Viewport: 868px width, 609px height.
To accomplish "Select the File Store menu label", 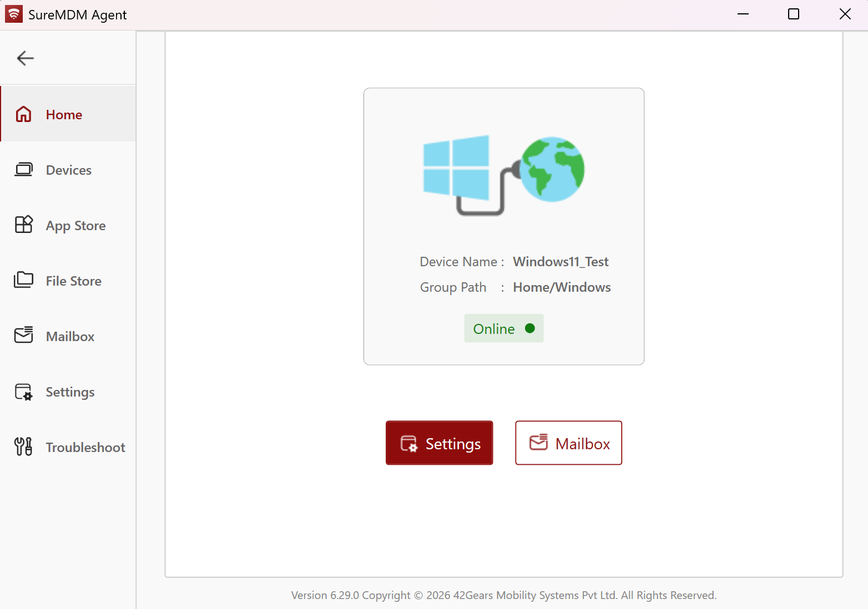I will 73,281.
